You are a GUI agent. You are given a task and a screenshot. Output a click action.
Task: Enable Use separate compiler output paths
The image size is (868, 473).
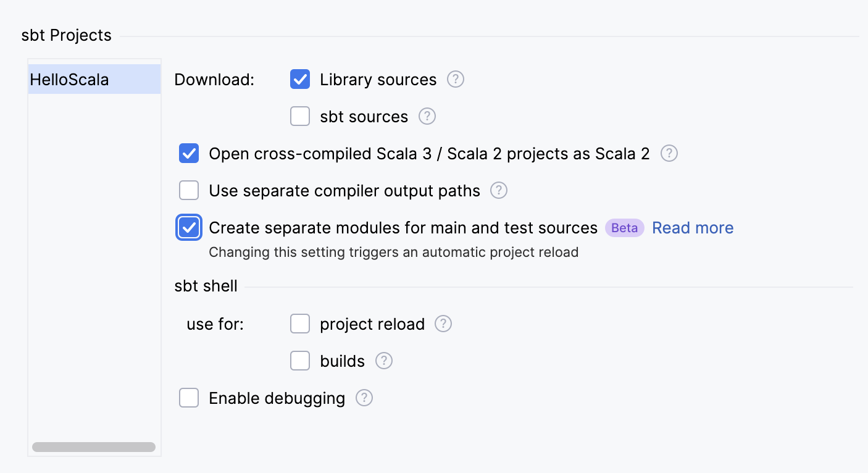(x=189, y=191)
